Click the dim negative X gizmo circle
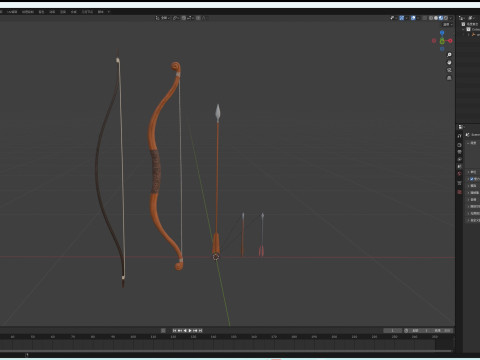This screenshot has width=480, height=360. pos(434,41)
